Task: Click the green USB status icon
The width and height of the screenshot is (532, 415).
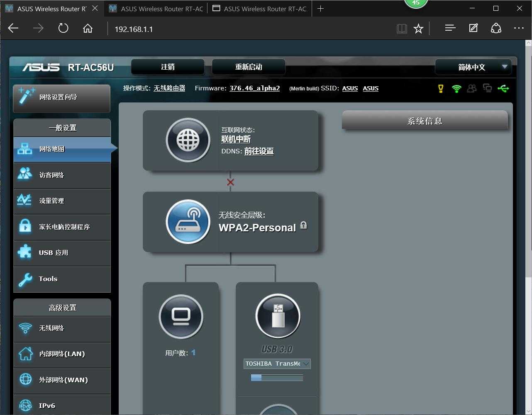Action: 503,88
